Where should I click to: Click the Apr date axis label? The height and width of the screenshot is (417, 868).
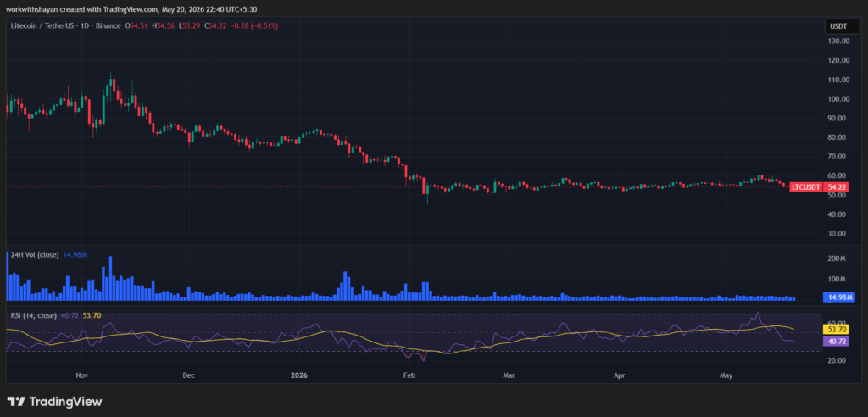coord(620,376)
